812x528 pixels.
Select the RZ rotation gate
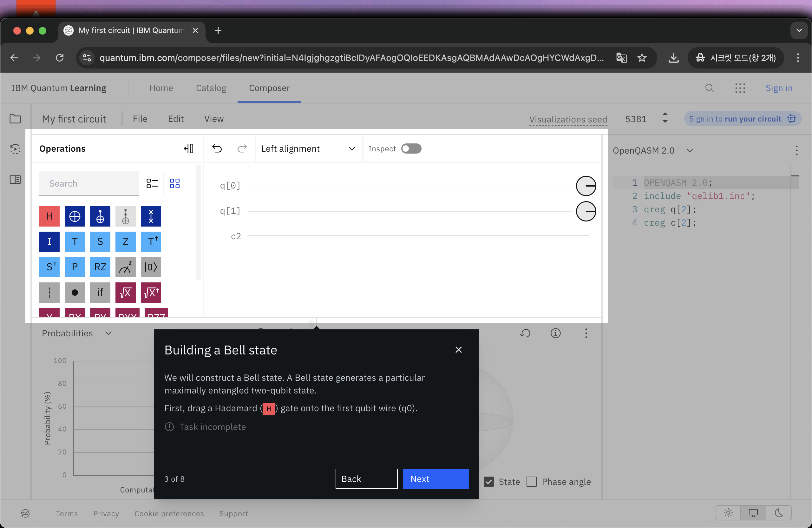click(100, 267)
